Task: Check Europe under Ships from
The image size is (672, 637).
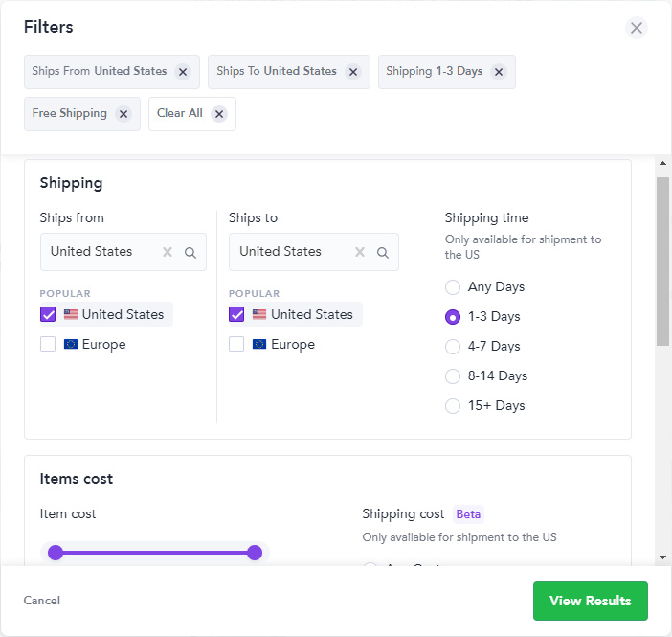Action: tap(48, 344)
